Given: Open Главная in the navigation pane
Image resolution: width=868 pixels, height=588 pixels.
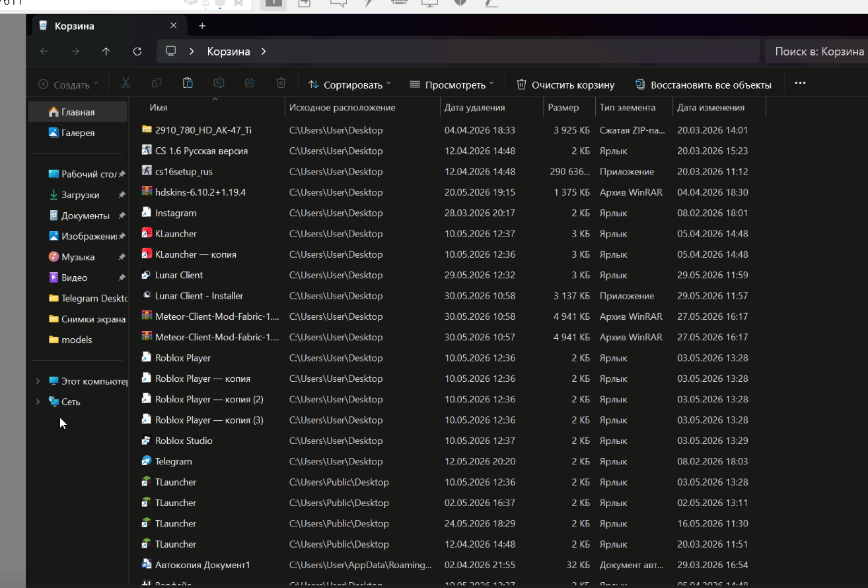Looking at the screenshot, I should pyautogui.click(x=78, y=112).
